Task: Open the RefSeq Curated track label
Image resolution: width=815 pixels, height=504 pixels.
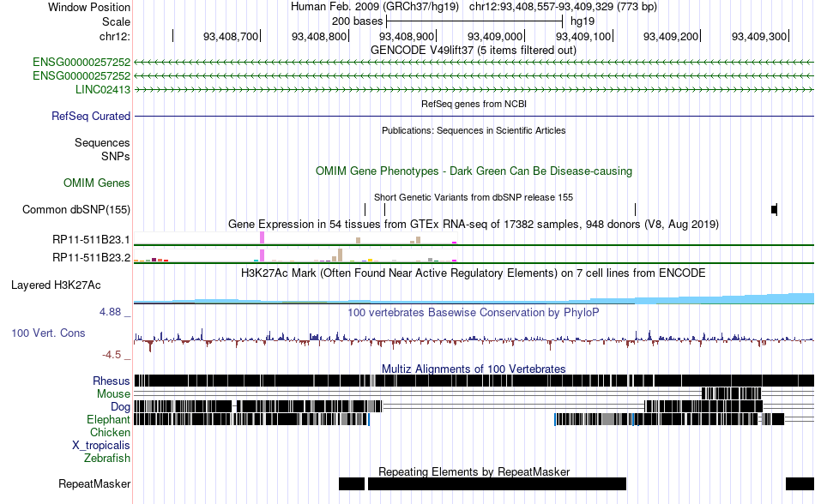Action: pos(90,116)
